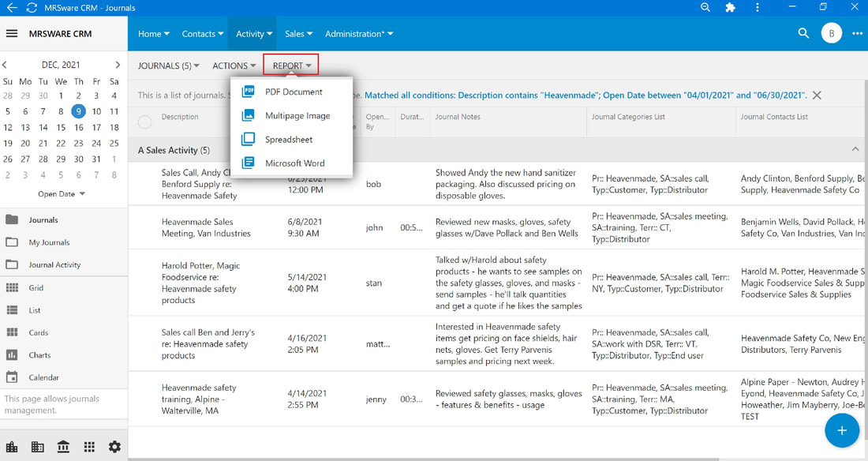Dismiss the filter with the X icon
The height and width of the screenshot is (461, 868).
pyautogui.click(x=817, y=96)
